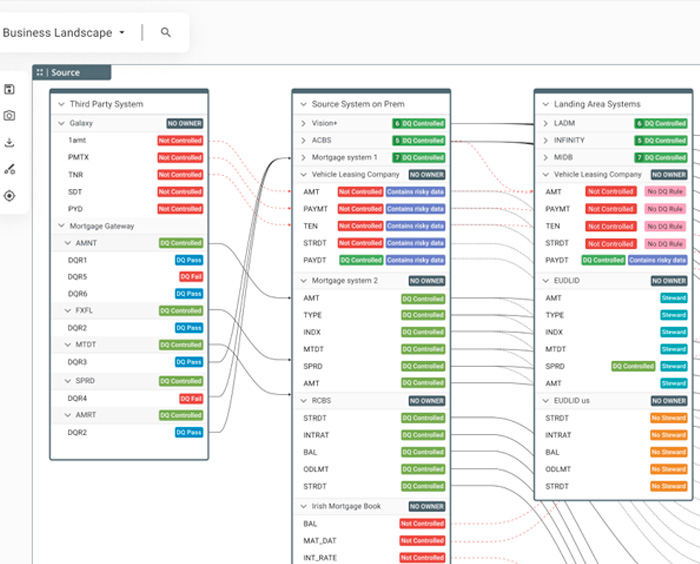Collapse the Mortgage Gateway group

click(x=61, y=226)
